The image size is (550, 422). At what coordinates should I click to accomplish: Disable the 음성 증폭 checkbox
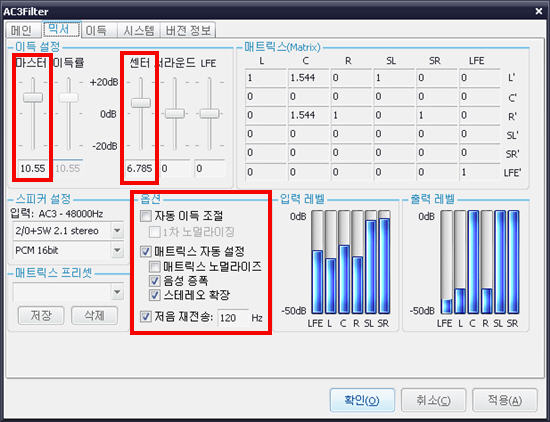(x=155, y=281)
